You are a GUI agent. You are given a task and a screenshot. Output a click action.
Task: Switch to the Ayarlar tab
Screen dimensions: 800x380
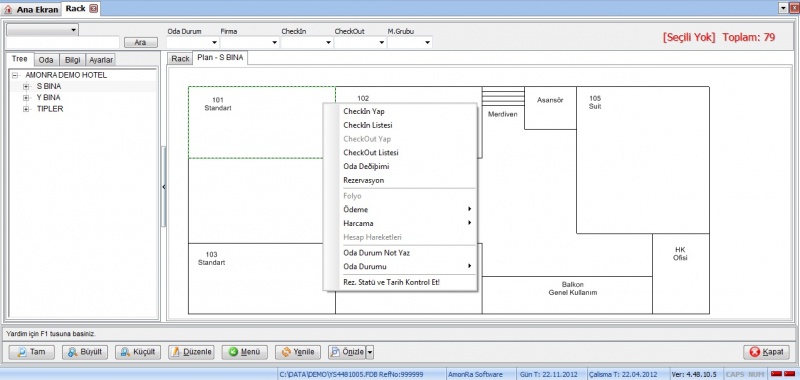(101, 60)
